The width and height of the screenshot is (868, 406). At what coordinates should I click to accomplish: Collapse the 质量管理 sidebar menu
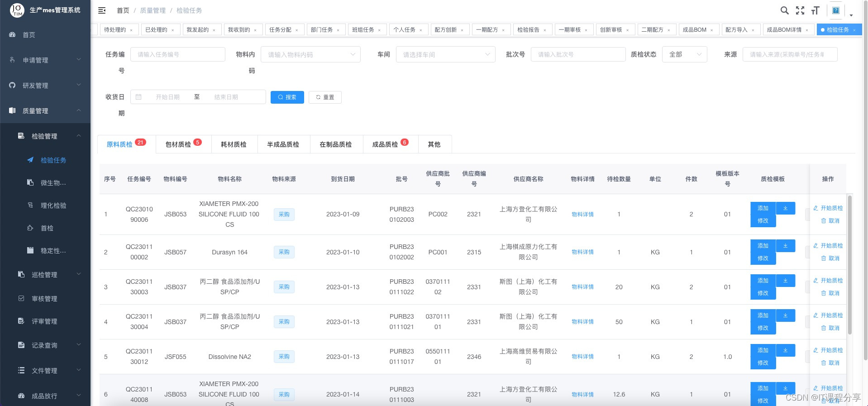point(45,111)
